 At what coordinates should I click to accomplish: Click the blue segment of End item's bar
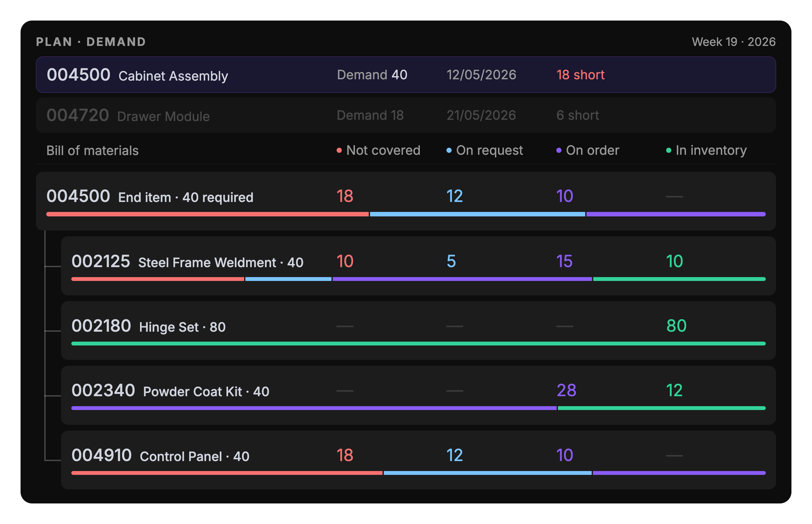[x=477, y=214]
